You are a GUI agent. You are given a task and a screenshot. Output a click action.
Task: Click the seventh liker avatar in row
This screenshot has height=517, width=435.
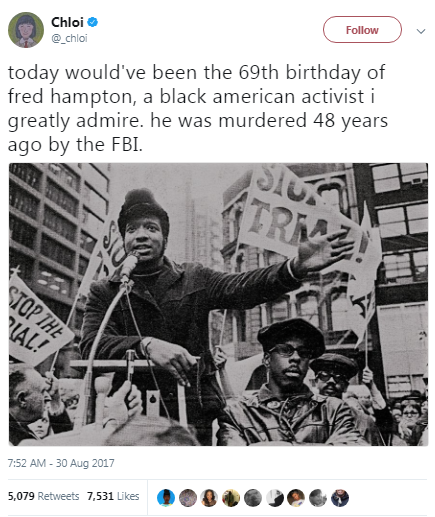[x=296, y=498]
